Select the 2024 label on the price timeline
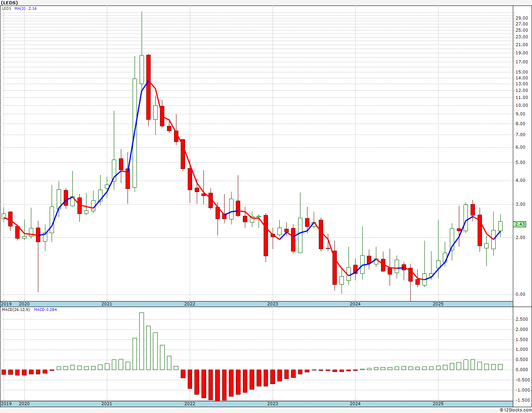This screenshot has width=532, height=413. (x=355, y=304)
